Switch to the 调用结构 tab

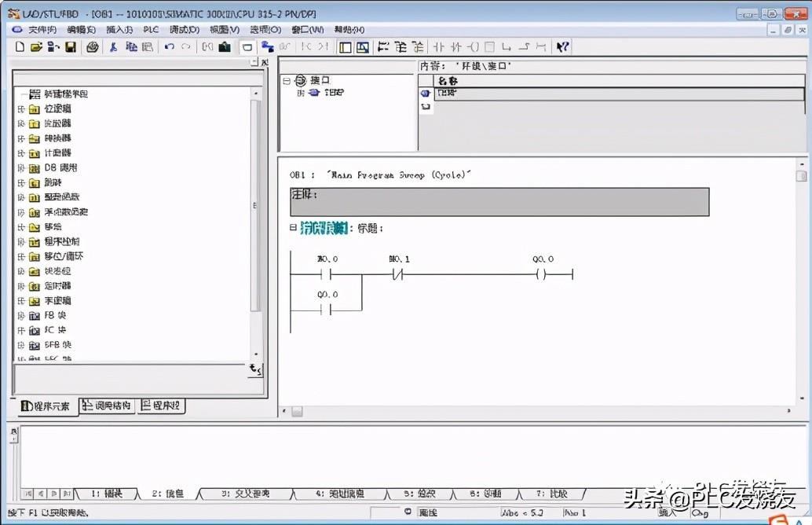click(107, 406)
